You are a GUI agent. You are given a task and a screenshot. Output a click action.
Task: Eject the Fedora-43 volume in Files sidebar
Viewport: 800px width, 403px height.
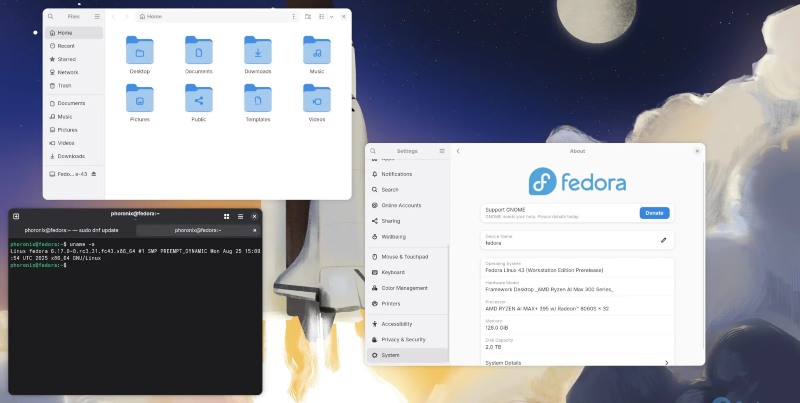(x=93, y=174)
